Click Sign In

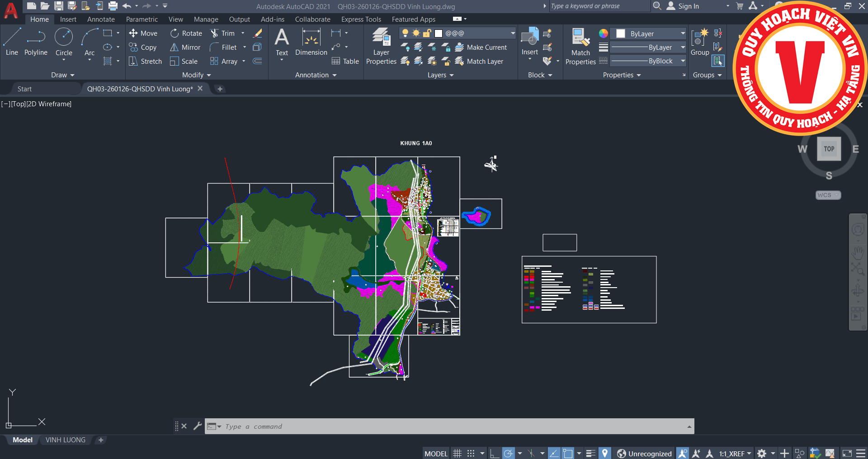click(688, 6)
